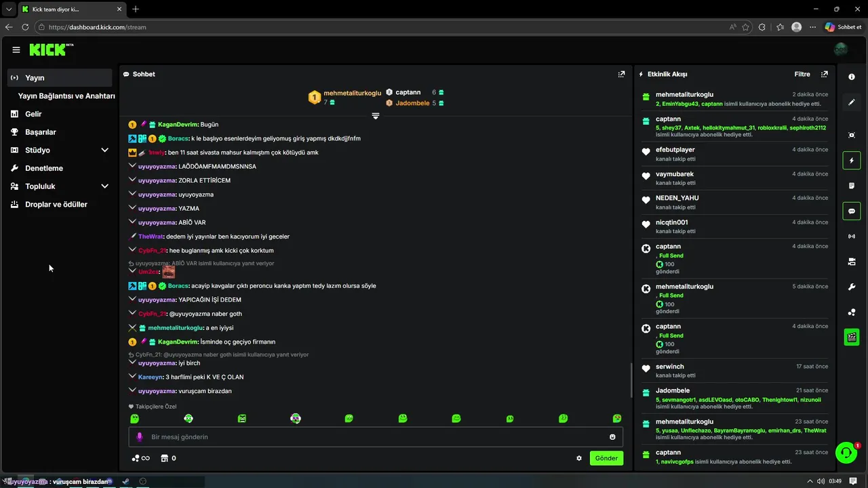Click the chat scrollbar thumb
Screen dimensions: 868x488
(x=631, y=381)
